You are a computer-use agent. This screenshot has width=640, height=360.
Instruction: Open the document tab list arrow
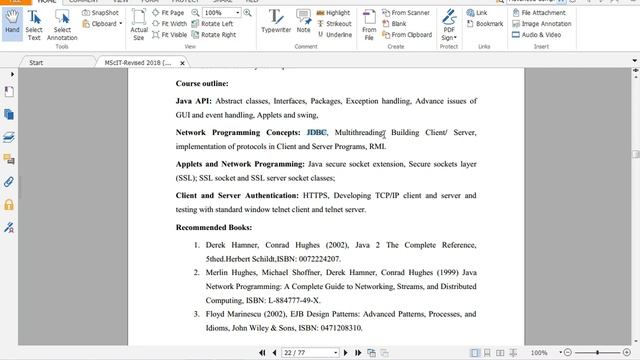[635, 60]
